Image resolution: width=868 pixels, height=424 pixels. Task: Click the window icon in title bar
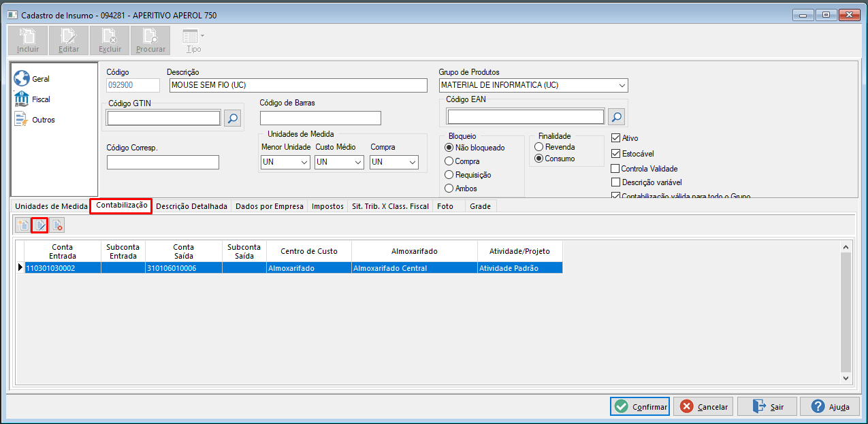[12, 15]
